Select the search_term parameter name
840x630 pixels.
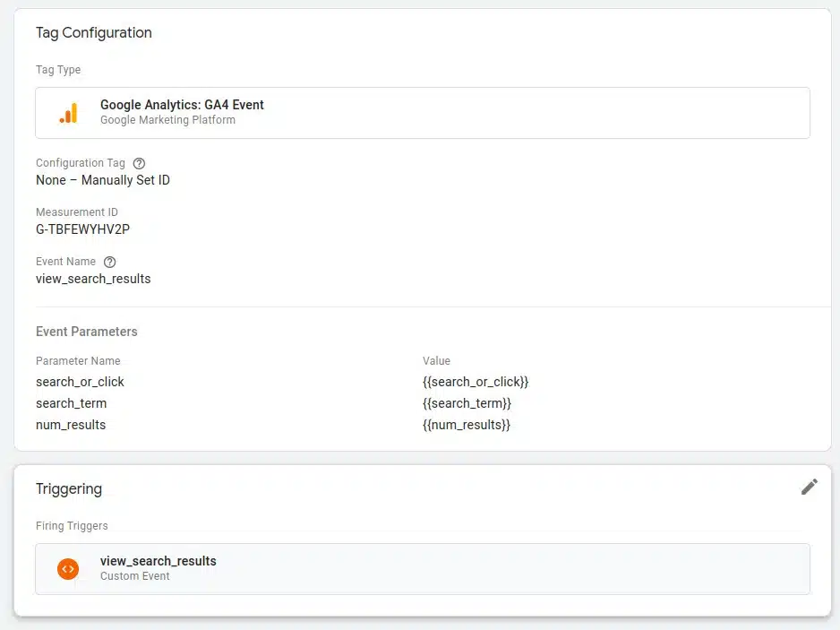click(x=71, y=402)
